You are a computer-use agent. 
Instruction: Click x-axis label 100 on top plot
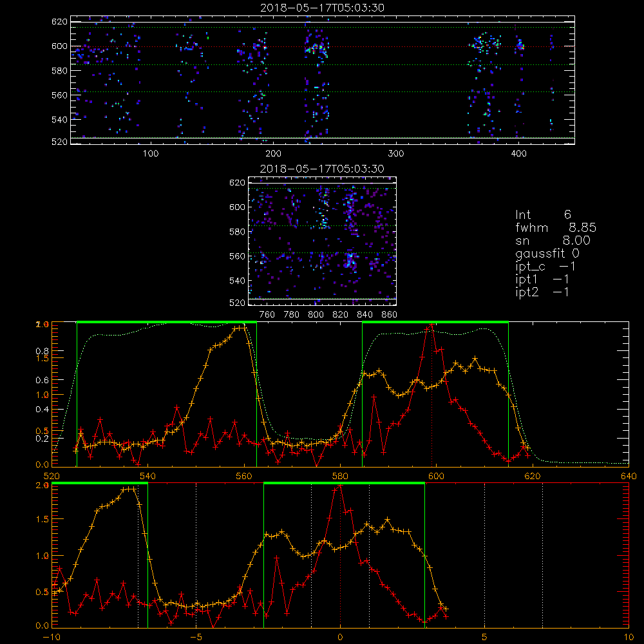click(x=151, y=154)
